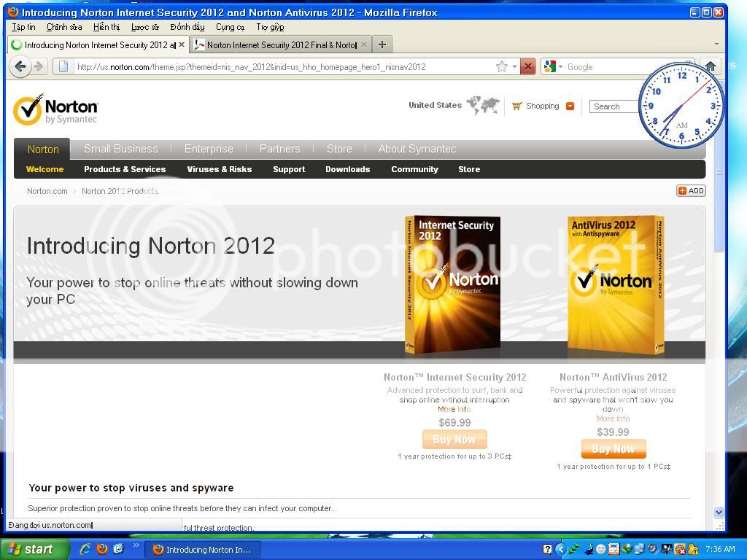The image size is (747, 560).
Task: Open the Đánh dấu menu
Action: tap(187, 27)
